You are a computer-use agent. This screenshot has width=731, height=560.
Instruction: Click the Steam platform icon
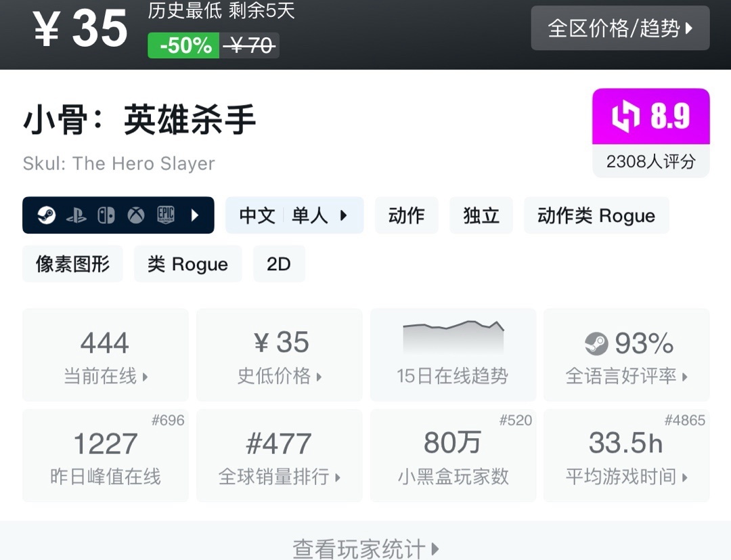[47, 215]
